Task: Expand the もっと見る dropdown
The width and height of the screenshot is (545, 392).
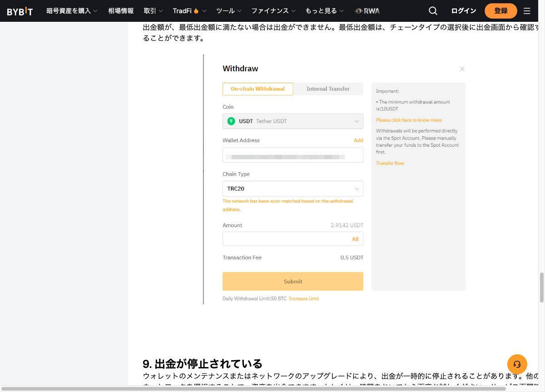Action: pos(325,11)
